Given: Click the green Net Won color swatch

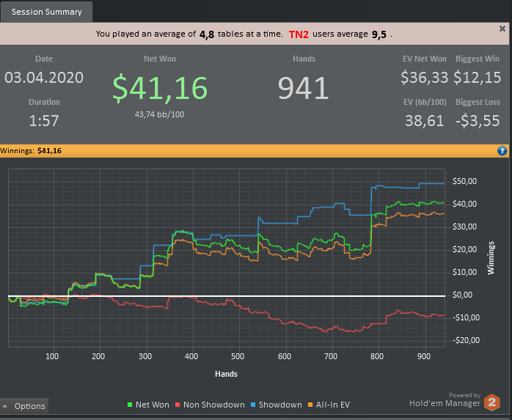Looking at the screenshot, I should (x=130, y=405).
